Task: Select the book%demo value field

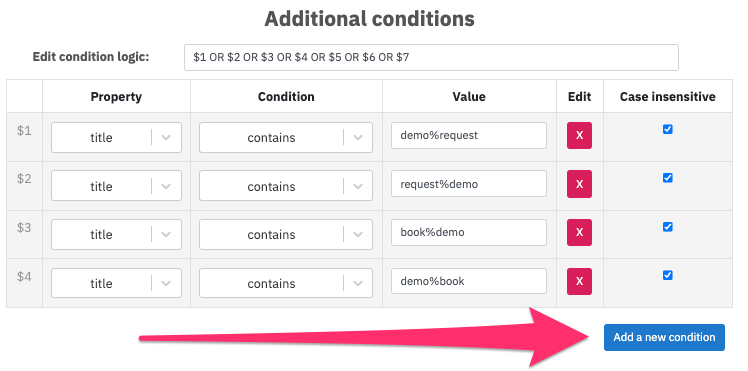Action: click(x=469, y=232)
